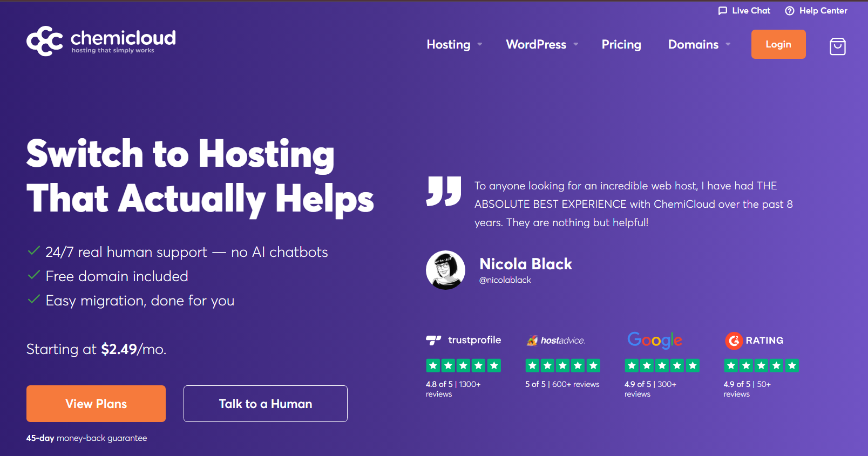Image resolution: width=868 pixels, height=456 pixels.
Task: Click the G2 rating logo icon
Action: pyautogui.click(x=734, y=341)
